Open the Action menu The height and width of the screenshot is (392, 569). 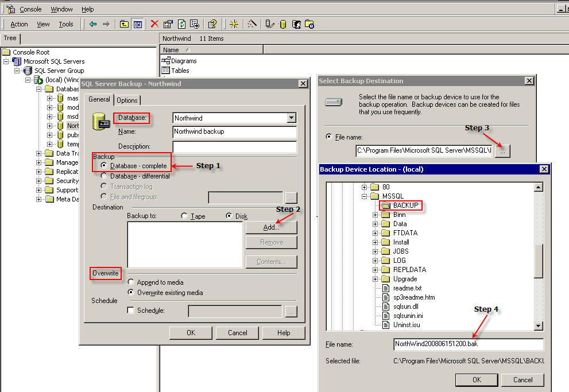19,24
